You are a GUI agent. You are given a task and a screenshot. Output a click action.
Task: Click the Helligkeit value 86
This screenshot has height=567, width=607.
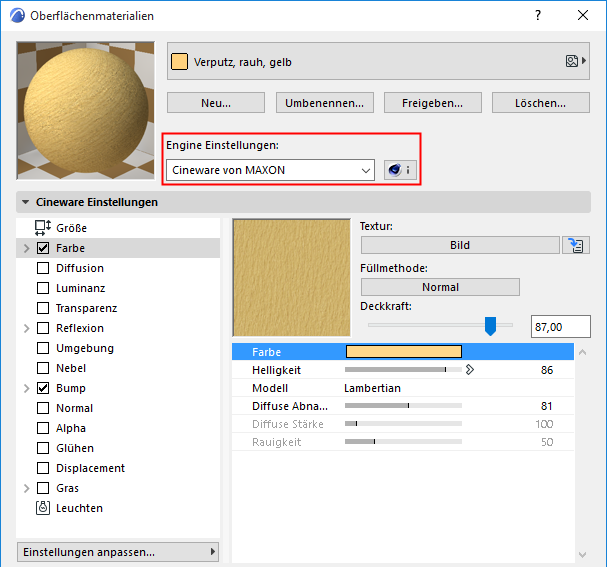547,370
